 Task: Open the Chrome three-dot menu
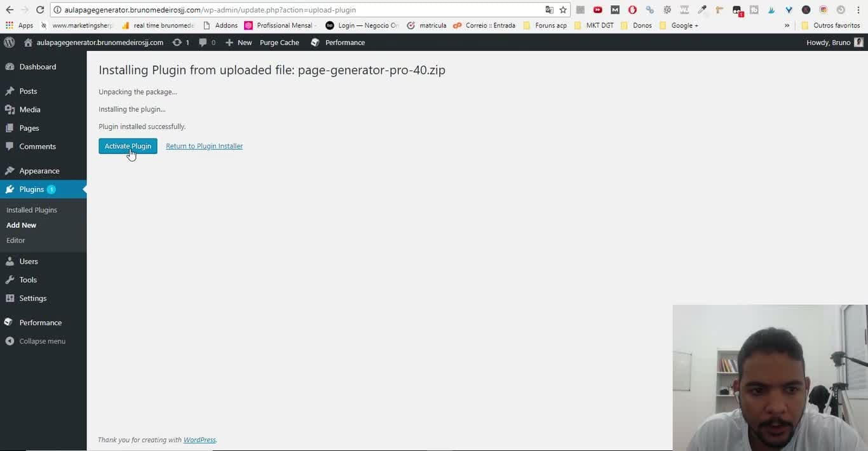pyautogui.click(x=858, y=10)
